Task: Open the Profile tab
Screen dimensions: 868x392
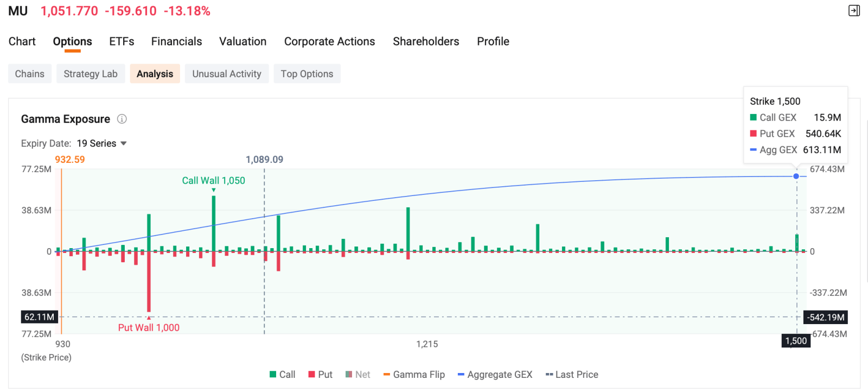Action: 493,42
